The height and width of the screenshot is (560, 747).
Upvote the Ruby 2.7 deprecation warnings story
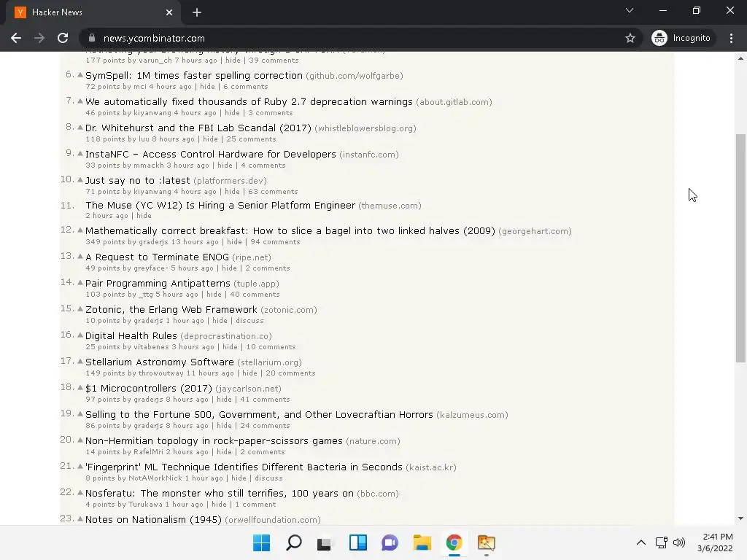pyautogui.click(x=80, y=101)
